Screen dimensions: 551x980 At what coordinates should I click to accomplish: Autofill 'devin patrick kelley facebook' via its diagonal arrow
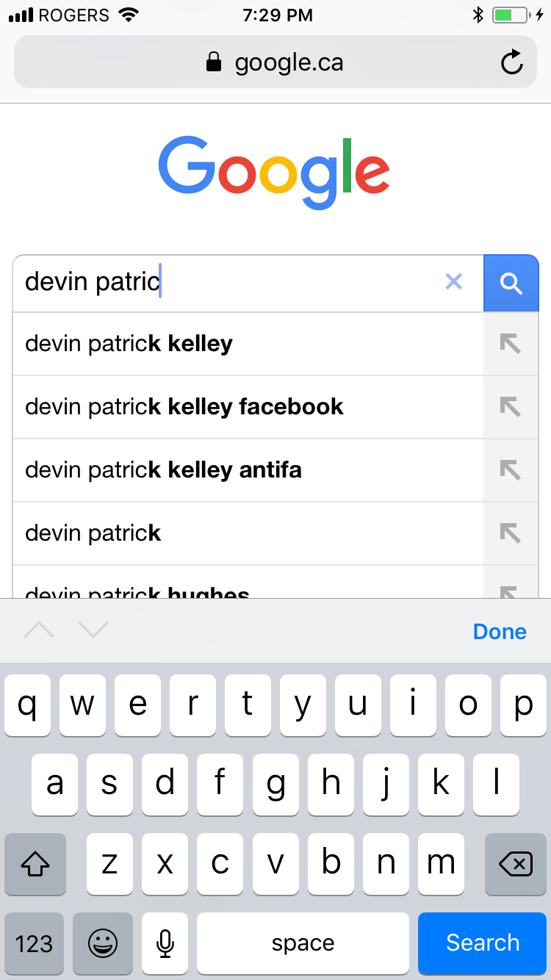511,407
